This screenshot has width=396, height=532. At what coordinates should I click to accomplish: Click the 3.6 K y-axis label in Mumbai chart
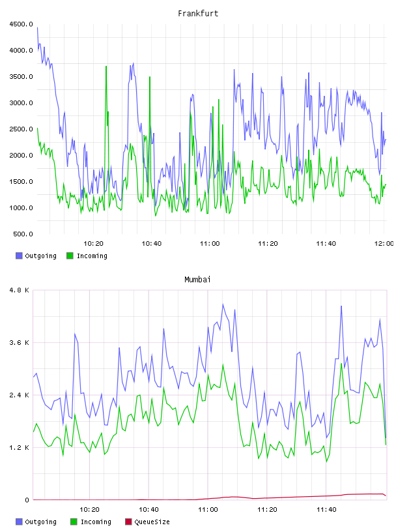point(19,343)
